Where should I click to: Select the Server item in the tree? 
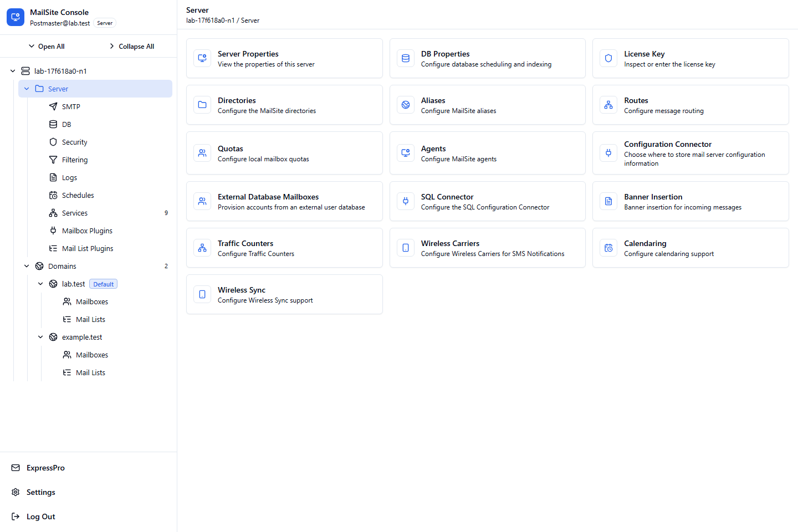coord(95,89)
